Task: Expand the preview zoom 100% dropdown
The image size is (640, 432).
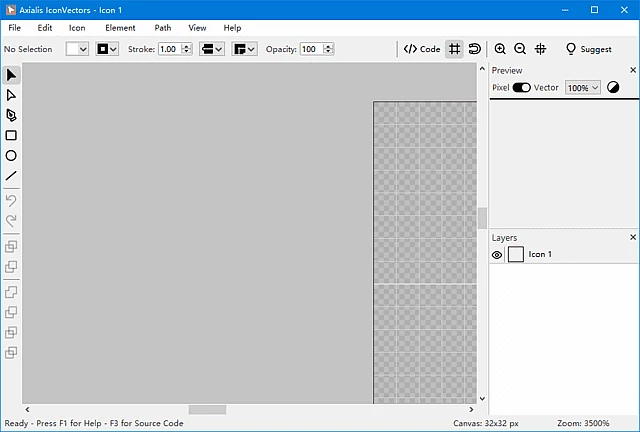Action: [583, 88]
